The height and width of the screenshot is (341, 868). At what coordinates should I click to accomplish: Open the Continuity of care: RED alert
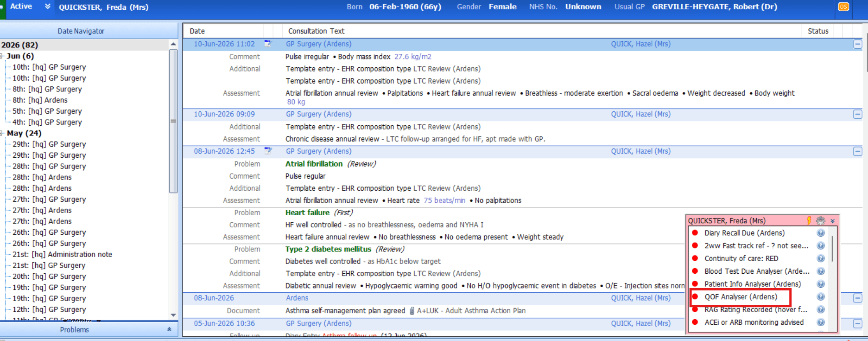click(741, 258)
